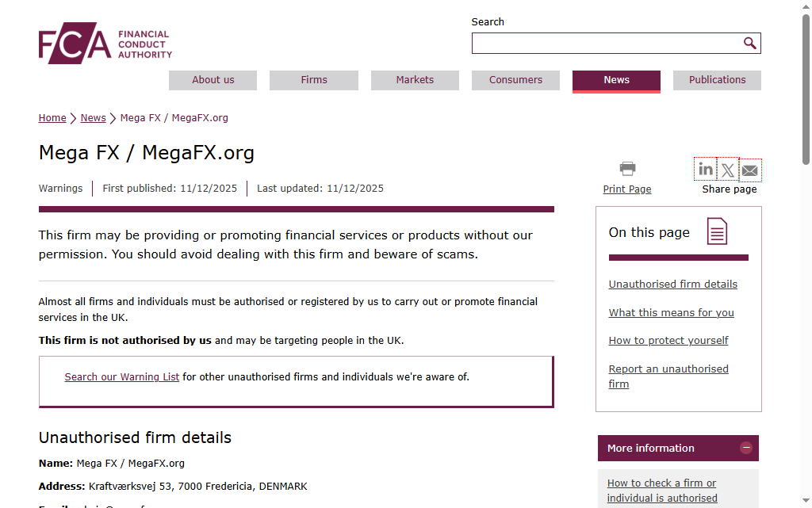Open the Markets menu
812x508 pixels.
coord(415,80)
